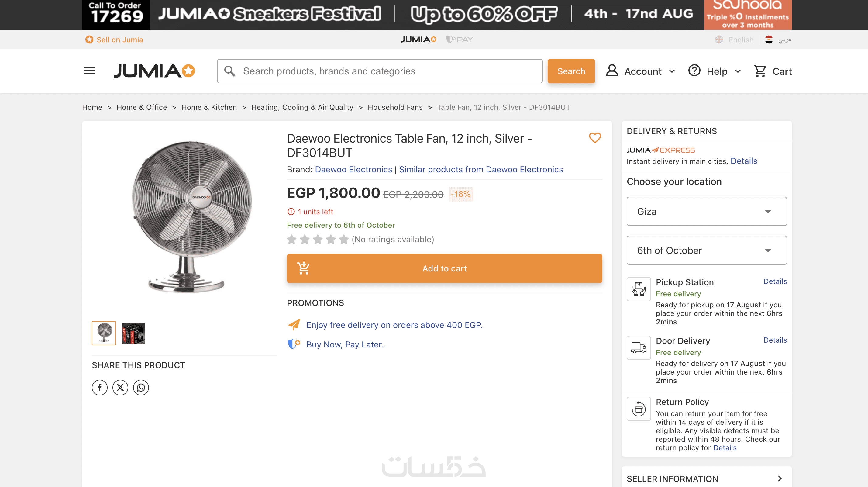
Task: Expand Seller Information section
Action: (x=707, y=478)
